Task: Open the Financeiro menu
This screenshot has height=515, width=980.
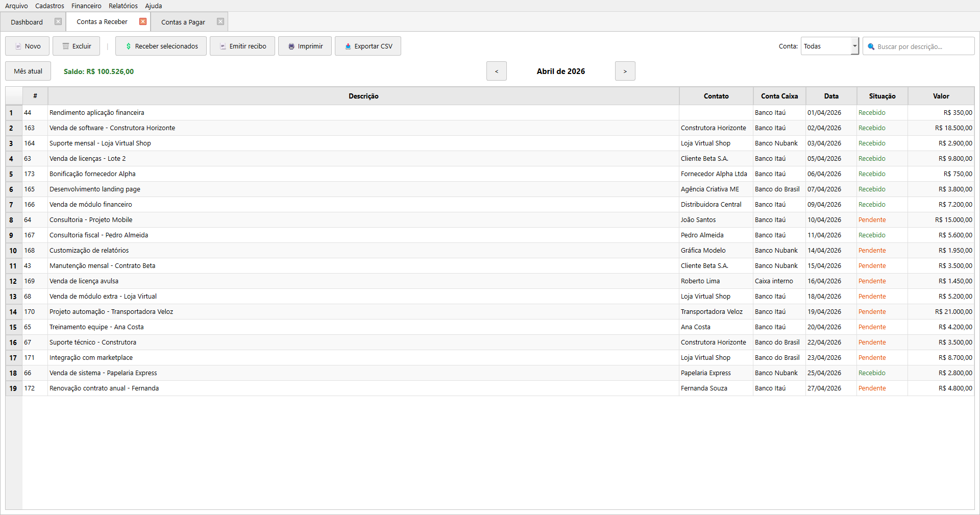Action: click(86, 6)
